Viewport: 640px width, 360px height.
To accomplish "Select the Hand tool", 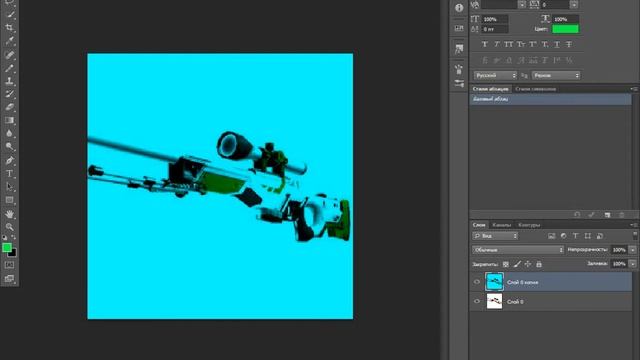I will pyautogui.click(x=9, y=214).
